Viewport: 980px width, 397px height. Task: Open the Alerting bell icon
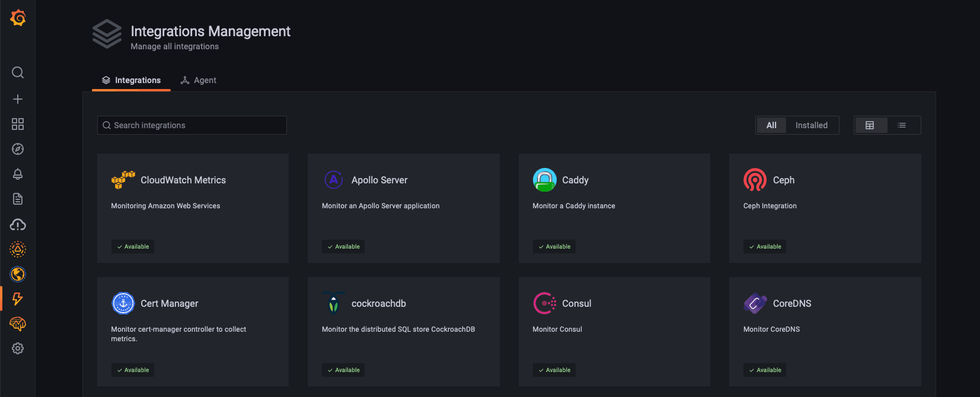click(18, 174)
